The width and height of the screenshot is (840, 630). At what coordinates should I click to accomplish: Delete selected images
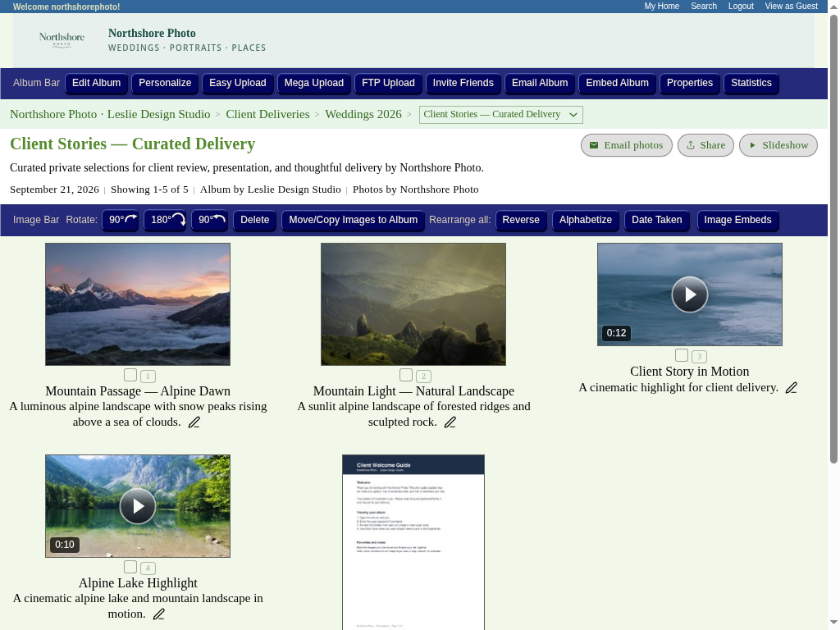(255, 220)
